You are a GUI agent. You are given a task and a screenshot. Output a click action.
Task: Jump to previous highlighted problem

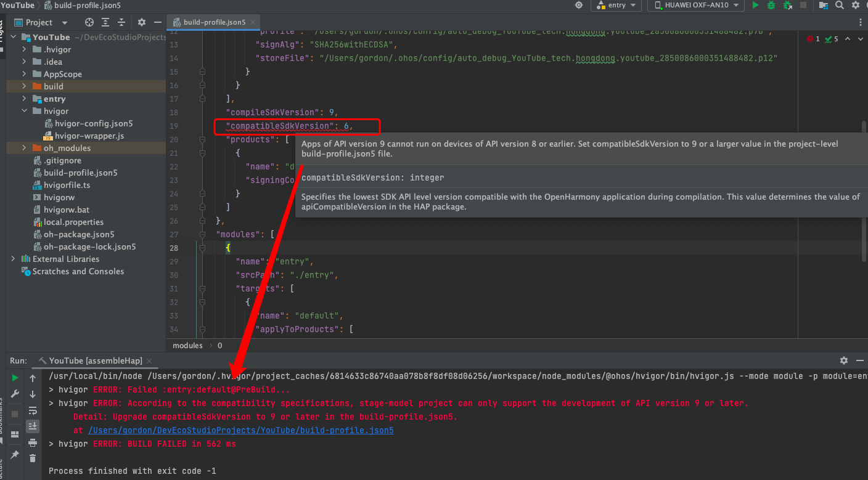click(848, 39)
